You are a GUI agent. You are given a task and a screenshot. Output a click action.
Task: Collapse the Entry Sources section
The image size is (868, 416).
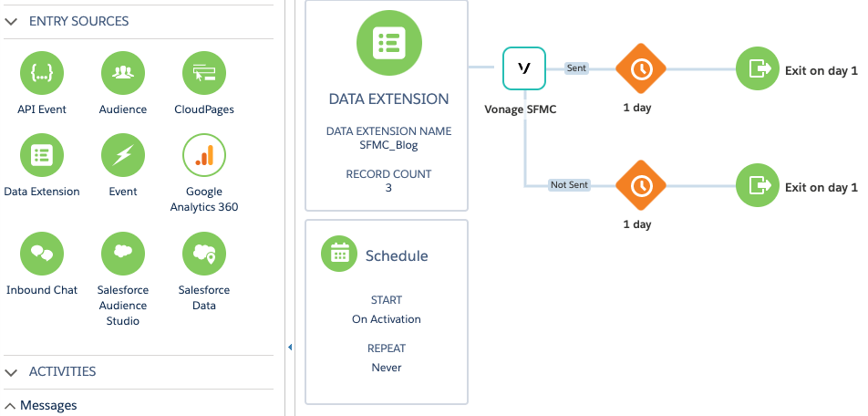point(11,22)
